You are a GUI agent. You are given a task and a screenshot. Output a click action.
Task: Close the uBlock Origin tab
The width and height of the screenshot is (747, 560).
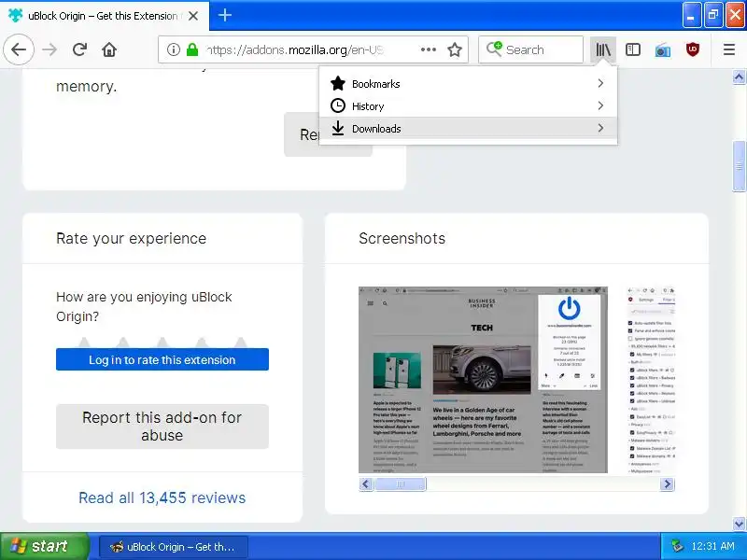[x=193, y=16]
